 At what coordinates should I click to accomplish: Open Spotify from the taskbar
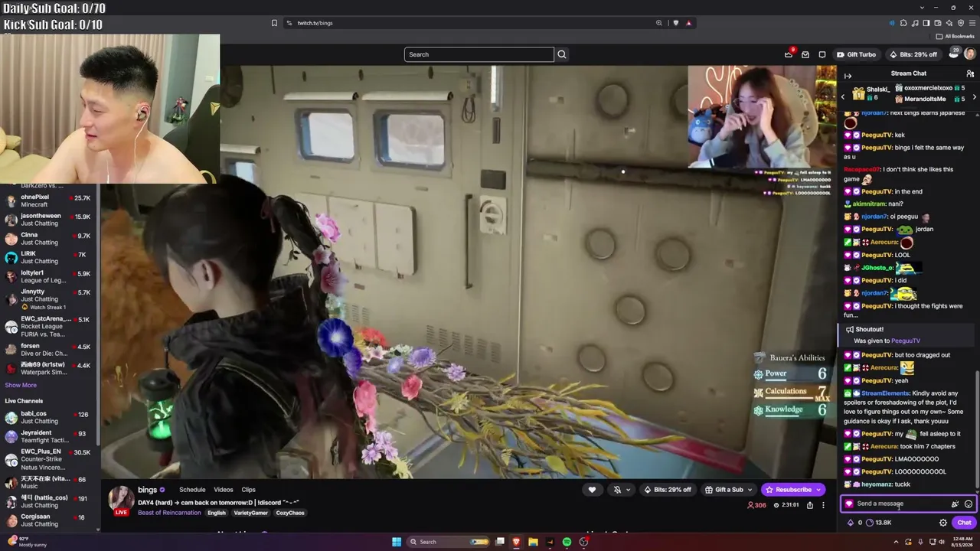coord(567,542)
